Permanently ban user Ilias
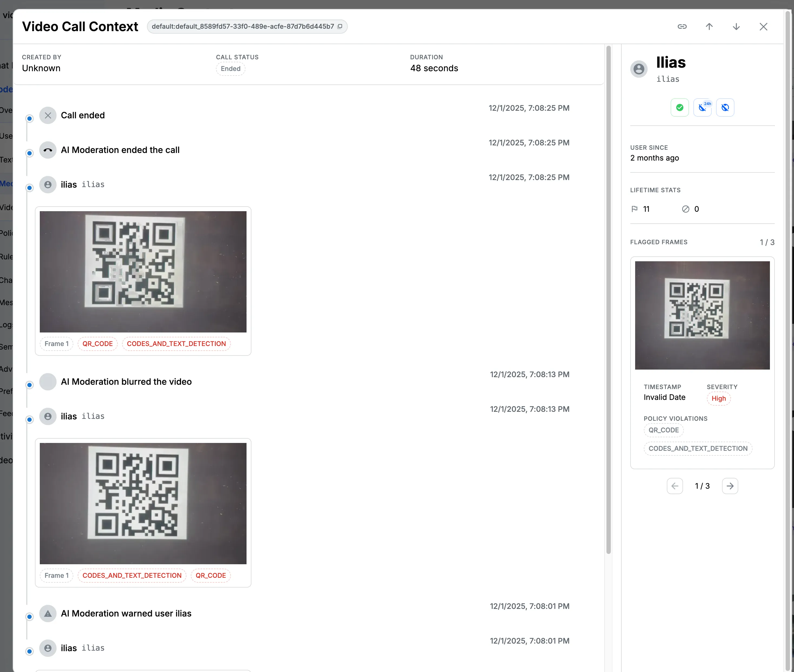 [x=725, y=107]
